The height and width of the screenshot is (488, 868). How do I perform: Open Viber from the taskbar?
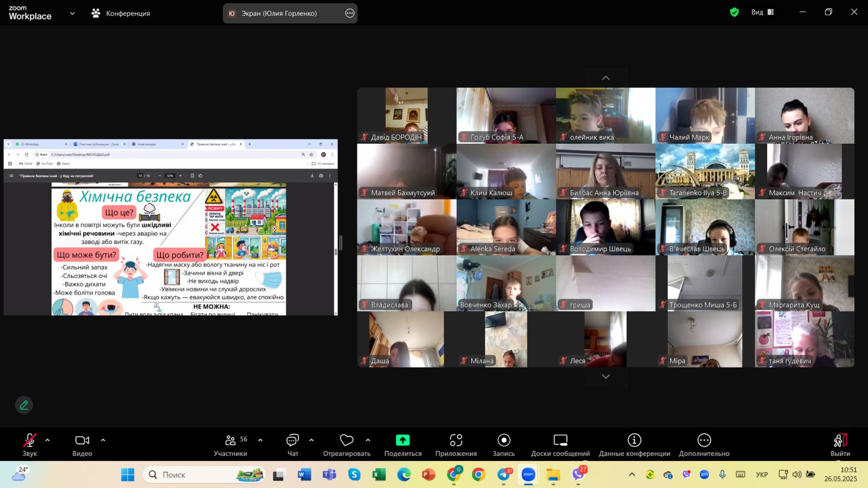(579, 475)
